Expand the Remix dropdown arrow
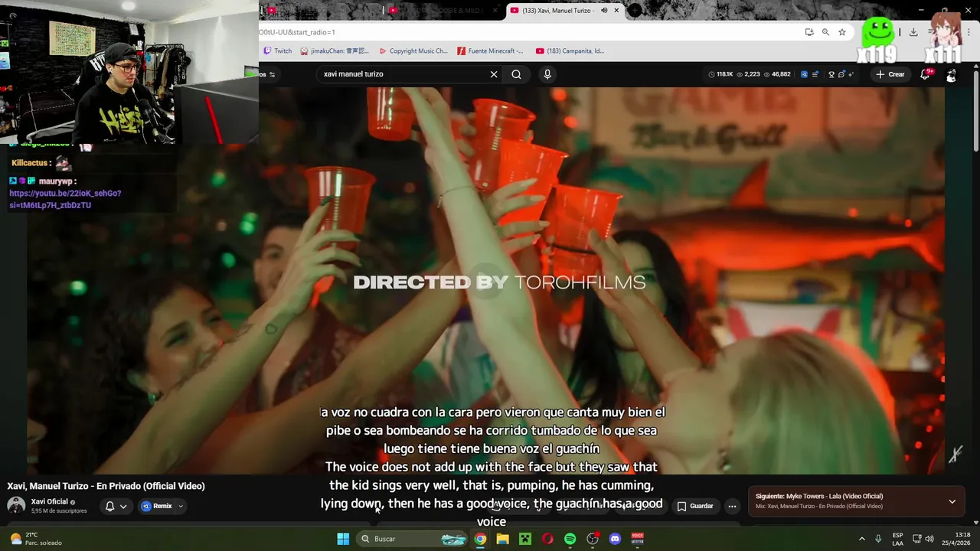Screen dimensions: 980x551 [x=181, y=506]
